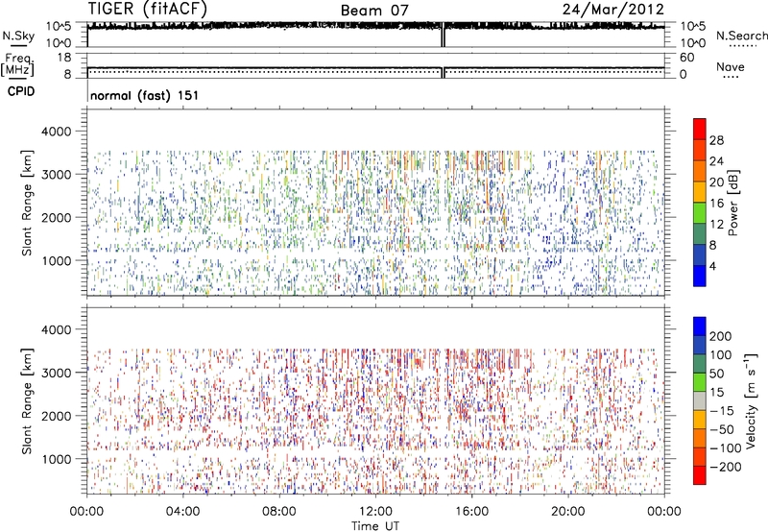Click the 'Freq. [MHz]' axis label
This screenshot has height=532, width=768.
click(18, 65)
